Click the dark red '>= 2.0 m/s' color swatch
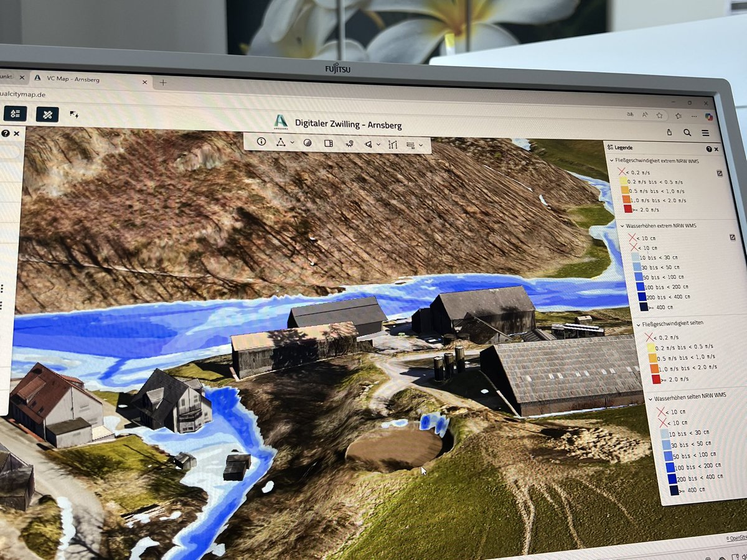This screenshot has width=747, height=560. point(627,210)
